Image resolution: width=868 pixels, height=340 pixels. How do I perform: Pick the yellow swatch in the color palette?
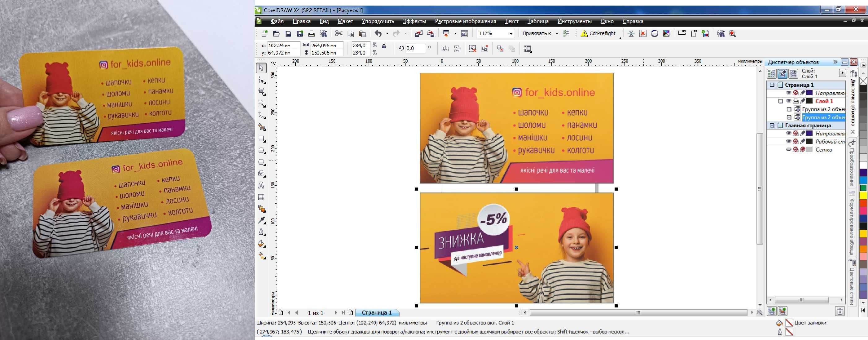863,196
